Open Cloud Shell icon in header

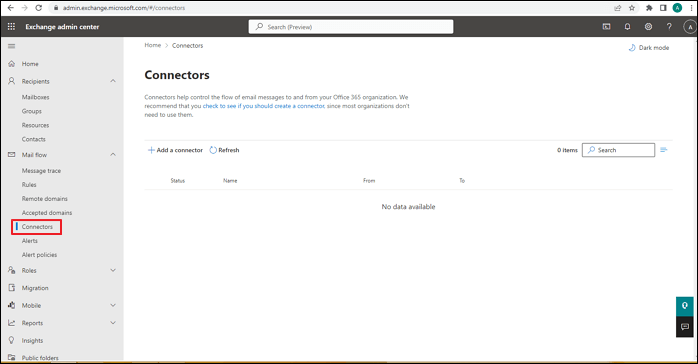(606, 27)
